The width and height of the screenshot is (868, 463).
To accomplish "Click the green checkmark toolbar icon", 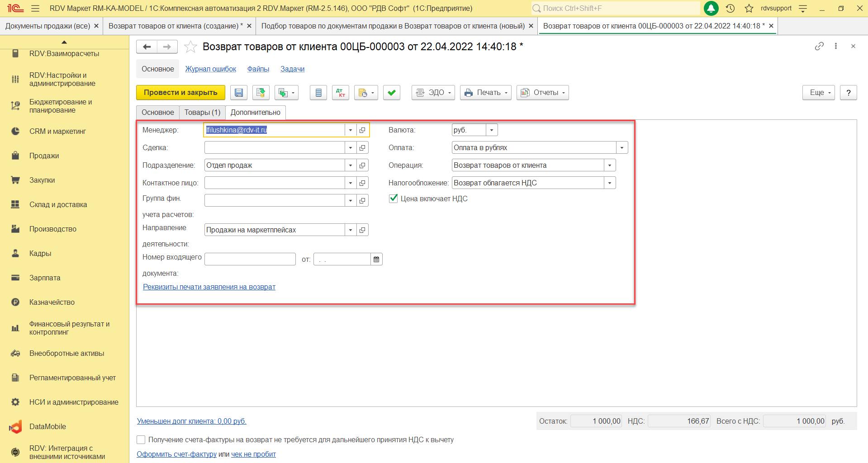I will [391, 93].
